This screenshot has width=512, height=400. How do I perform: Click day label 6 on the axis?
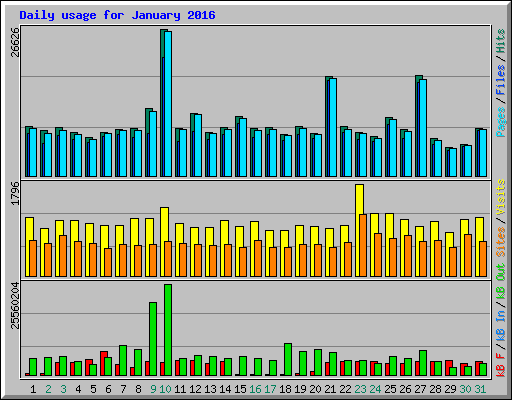tap(108, 389)
